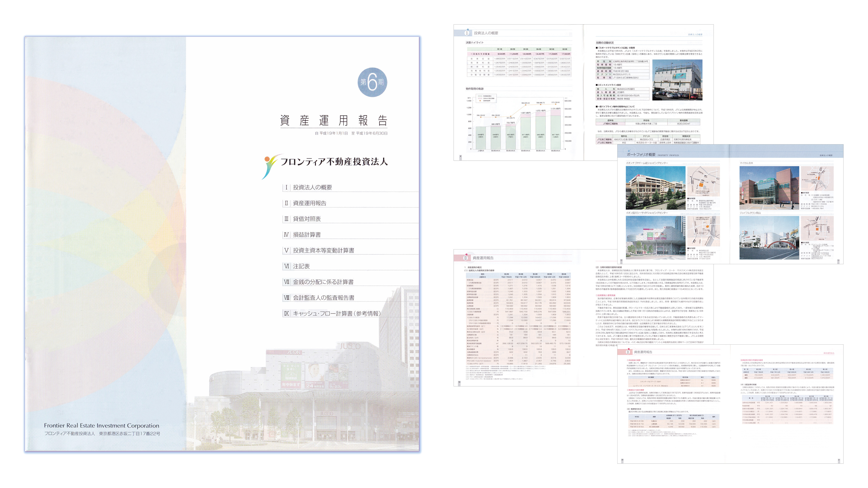
Task: Click the circled Ⅱ icon on the page 18 header
Action: tap(466, 258)
